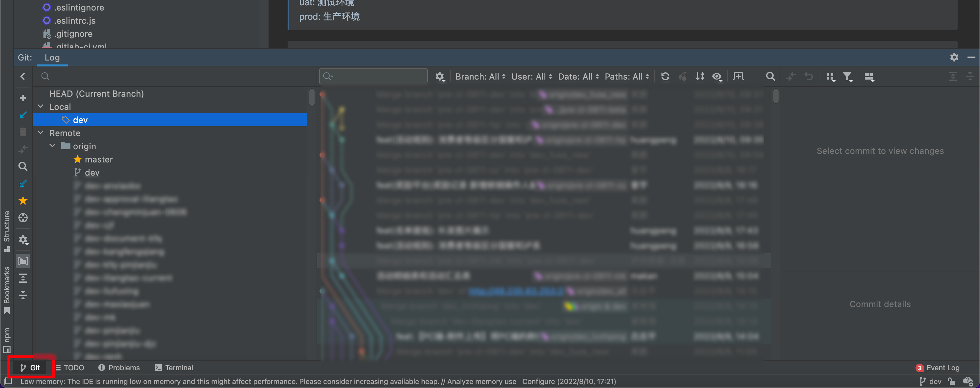
Task: Click the delete branch trash icon
Action: click(23, 132)
